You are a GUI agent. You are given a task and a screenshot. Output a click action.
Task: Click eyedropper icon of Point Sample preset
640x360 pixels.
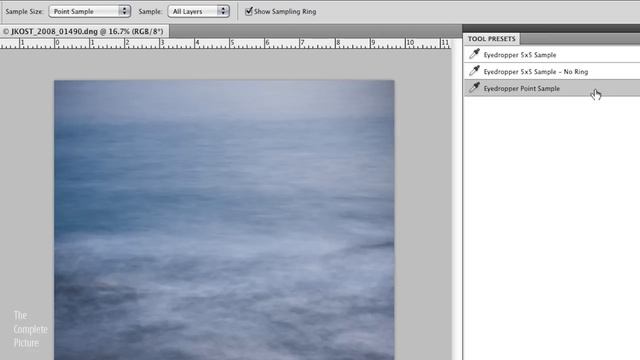[x=474, y=87]
